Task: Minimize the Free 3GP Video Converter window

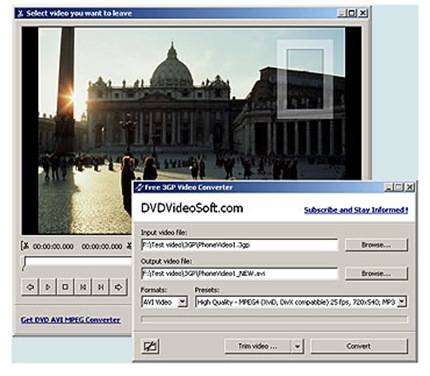Action: point(388,188)
